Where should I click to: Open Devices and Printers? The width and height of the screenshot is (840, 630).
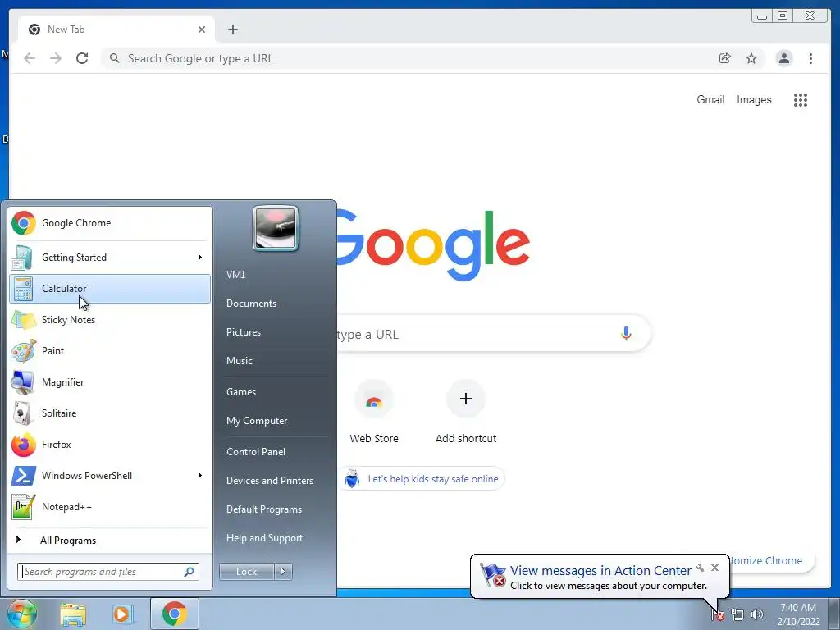tap(269, 481)
